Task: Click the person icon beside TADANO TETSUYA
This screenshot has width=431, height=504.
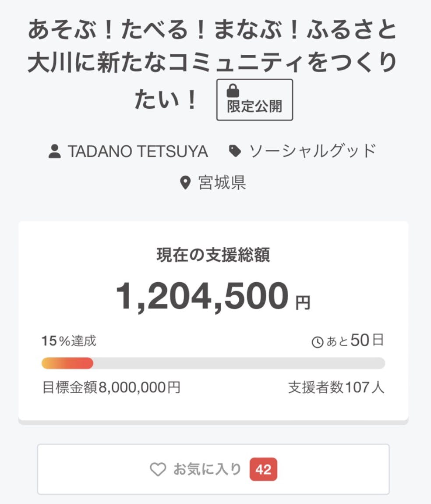Action: [55, 152]
